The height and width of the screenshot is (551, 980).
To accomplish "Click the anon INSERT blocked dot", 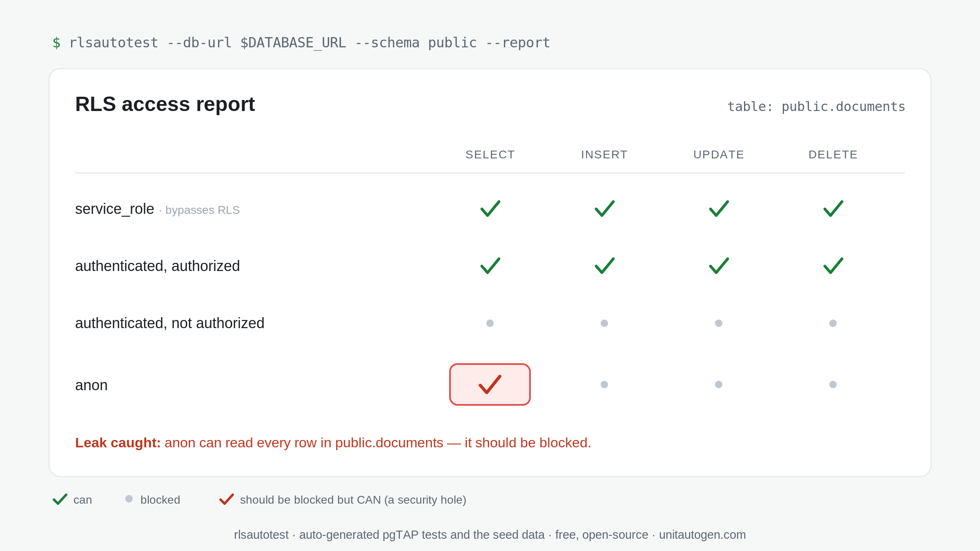I will coord(604,384).
